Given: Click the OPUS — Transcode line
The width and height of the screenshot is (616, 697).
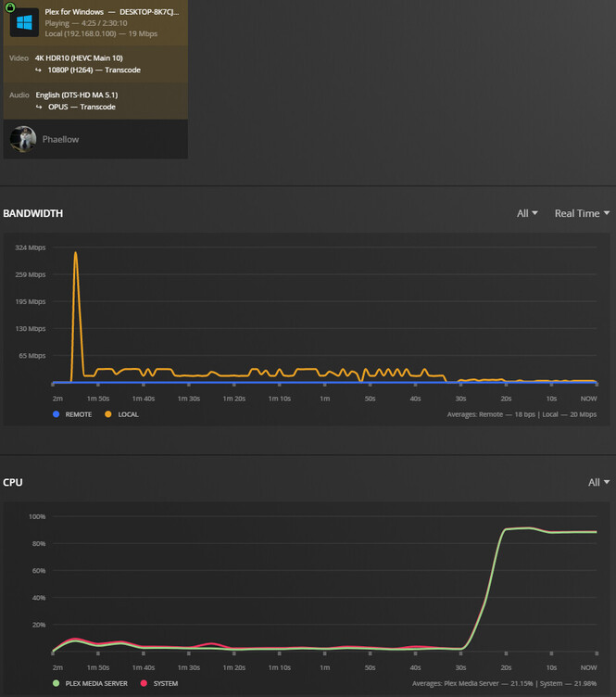Looking at the screenshot, I should coord(82,107).
